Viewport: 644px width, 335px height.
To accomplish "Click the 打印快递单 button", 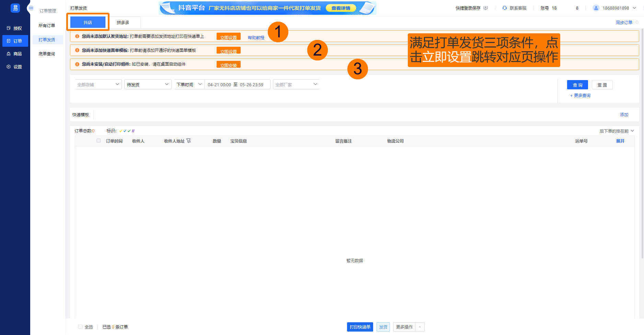I will (x=360, y=327).
